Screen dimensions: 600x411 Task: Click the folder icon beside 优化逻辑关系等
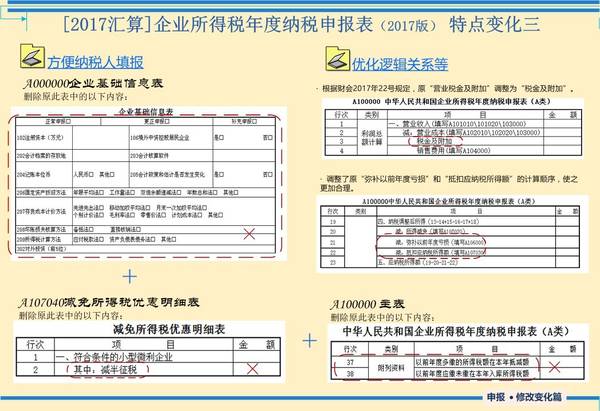tap(338, 59)
